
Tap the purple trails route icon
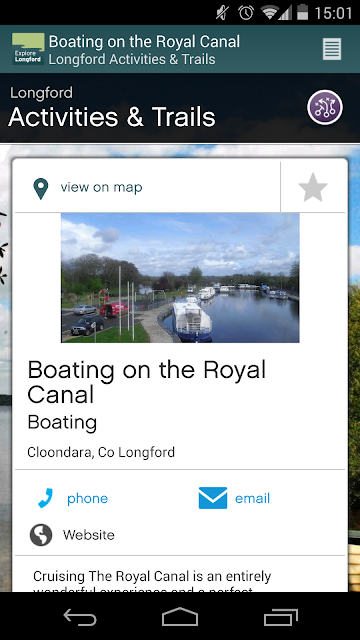[x=325, y=107]
